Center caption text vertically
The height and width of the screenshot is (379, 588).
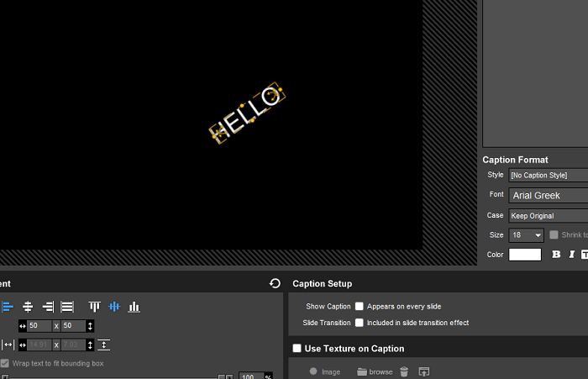pos(114,307)
